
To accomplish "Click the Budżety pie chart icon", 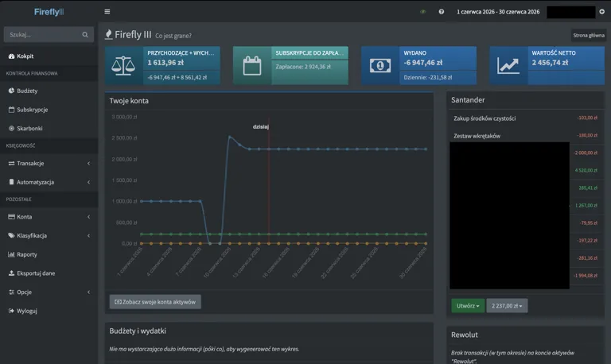I will (x=11, y=91).
